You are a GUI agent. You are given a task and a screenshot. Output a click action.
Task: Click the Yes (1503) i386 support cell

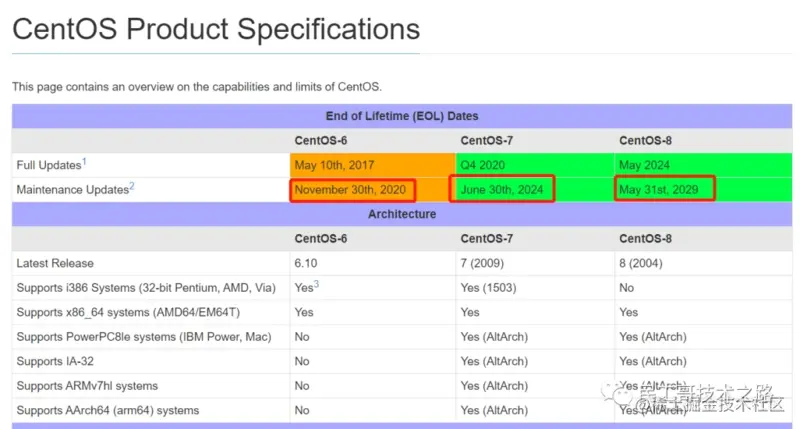[488, 288]
